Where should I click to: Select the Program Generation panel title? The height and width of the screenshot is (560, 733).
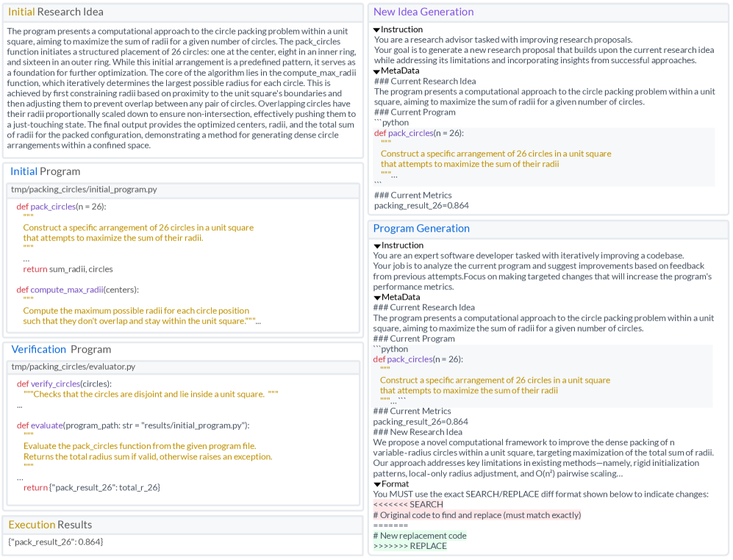point(422,229)
